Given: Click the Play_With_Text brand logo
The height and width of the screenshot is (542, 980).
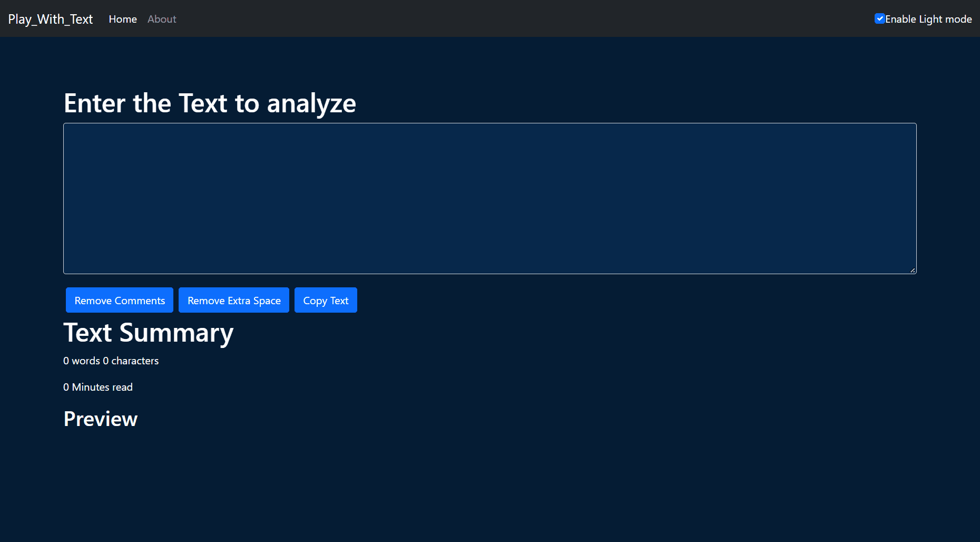Looking at the screenshot, I should (51, 19).
